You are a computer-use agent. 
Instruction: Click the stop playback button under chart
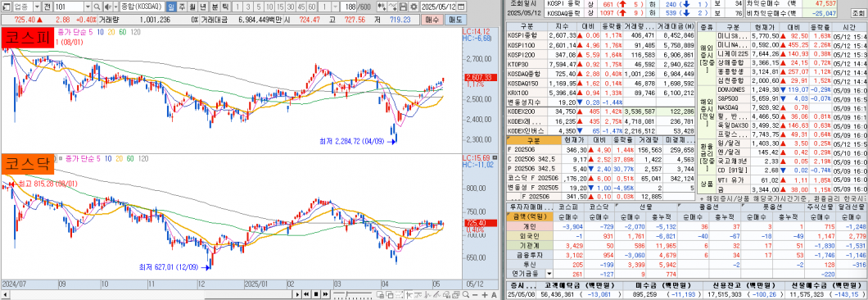[316, 294]
